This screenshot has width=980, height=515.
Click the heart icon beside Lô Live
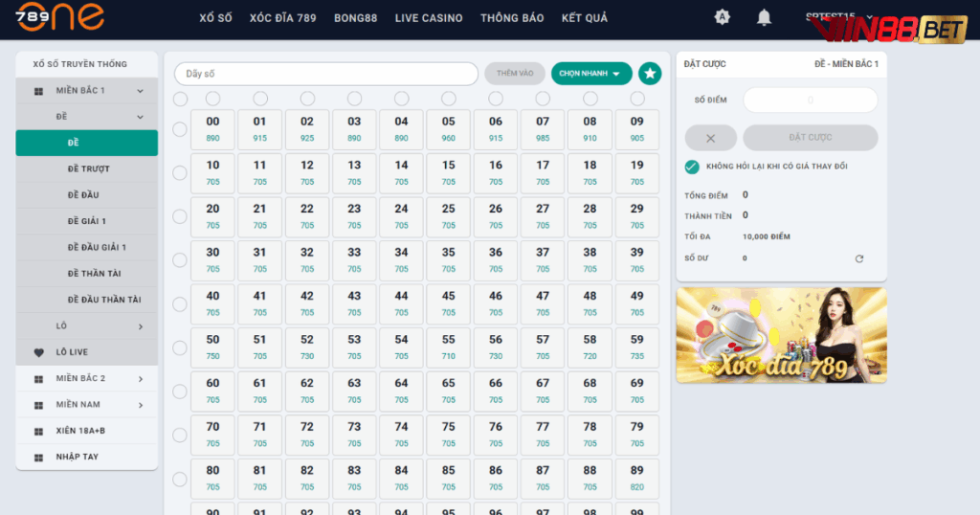tap(38, 352)
